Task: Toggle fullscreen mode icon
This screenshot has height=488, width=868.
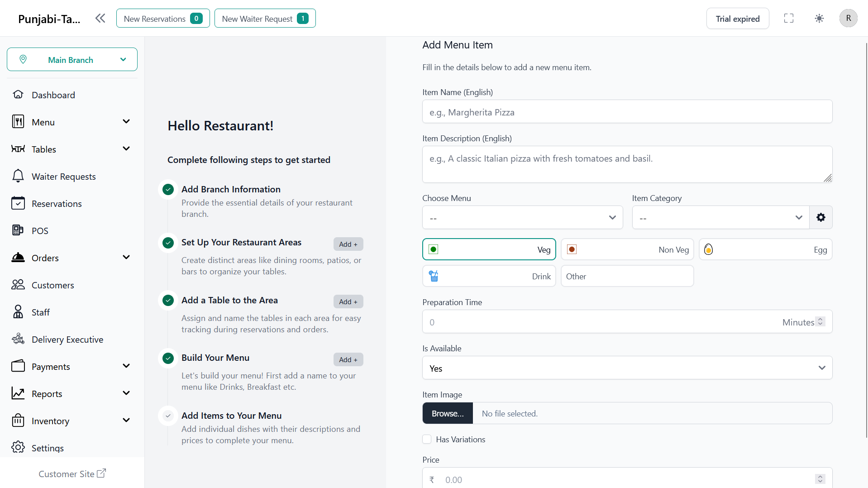Action: click(x=789, y=19)
